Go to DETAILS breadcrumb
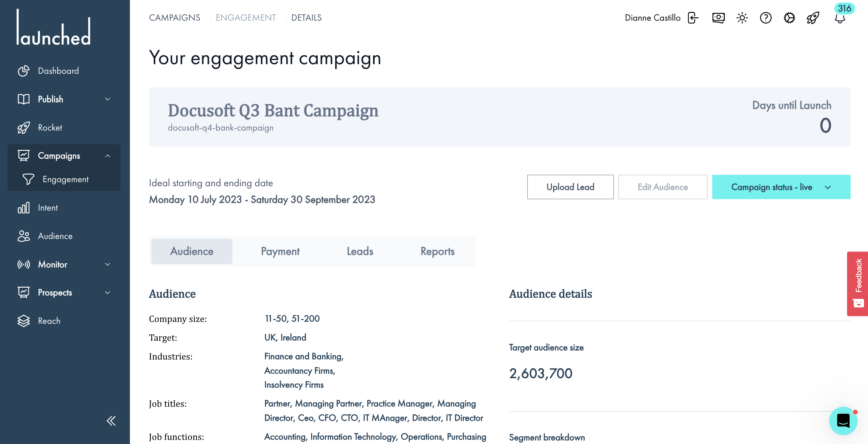This screenshot has height=444, width=868. 306,18
